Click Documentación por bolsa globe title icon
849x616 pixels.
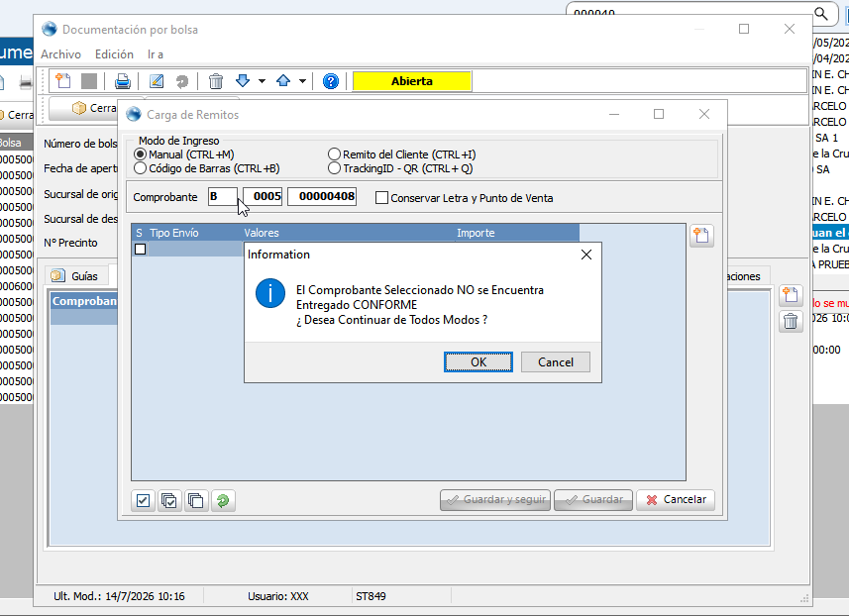pyautogui.click(x=50, y=30)
